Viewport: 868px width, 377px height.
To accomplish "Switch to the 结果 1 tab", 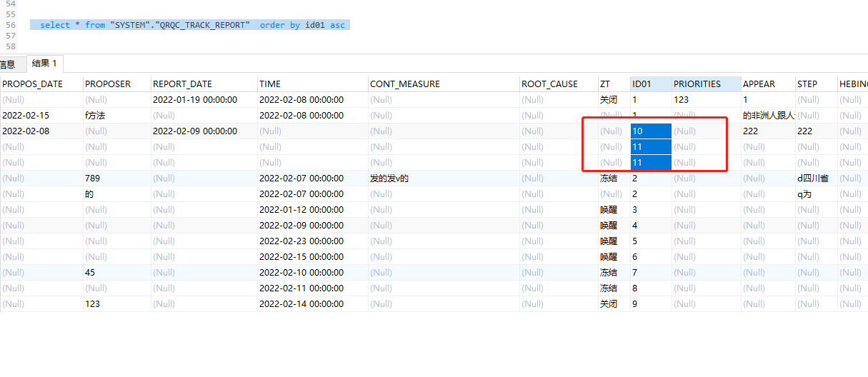I will [x=44, y=64].
